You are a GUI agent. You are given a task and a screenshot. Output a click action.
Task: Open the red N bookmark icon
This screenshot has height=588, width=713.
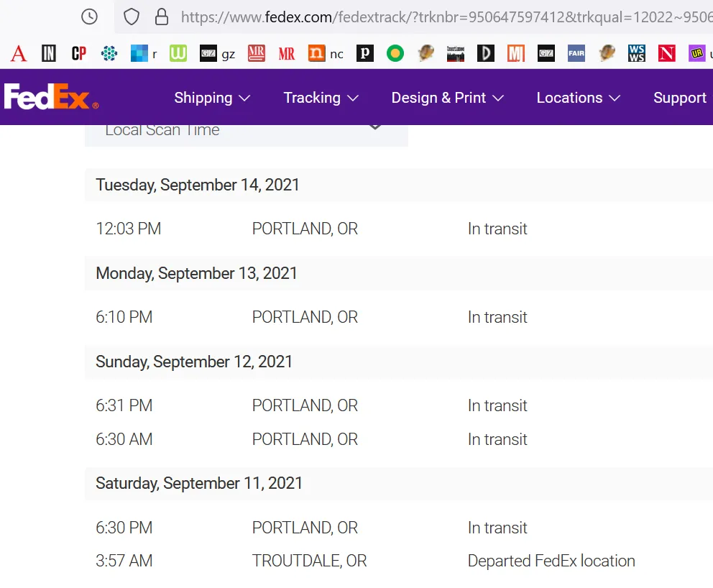tap(667, 53)
